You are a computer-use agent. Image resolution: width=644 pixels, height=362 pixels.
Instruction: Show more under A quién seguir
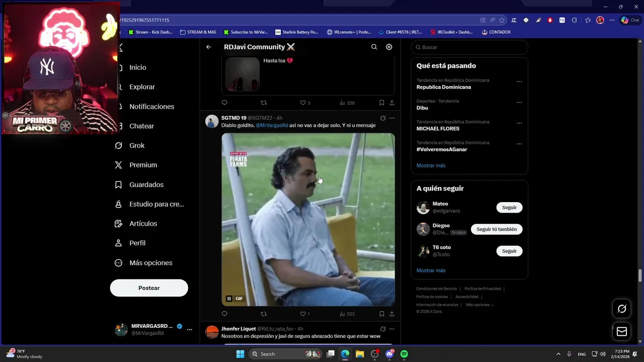point(431,270)
